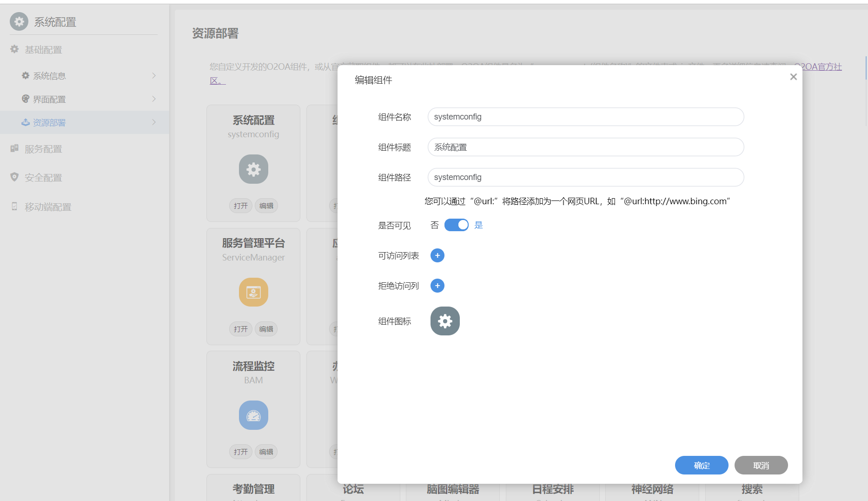
Task: Add entry to 可访问列表 with plus icon
Action: point(437,255)
